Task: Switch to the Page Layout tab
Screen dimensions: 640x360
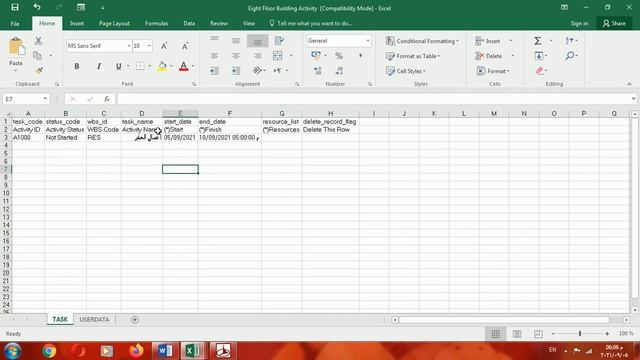Action: [x=114, y=23]
